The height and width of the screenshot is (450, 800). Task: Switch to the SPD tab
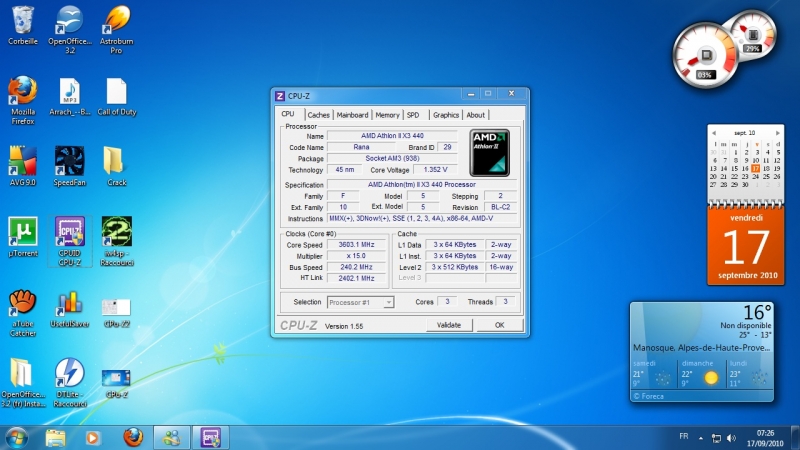413,115
